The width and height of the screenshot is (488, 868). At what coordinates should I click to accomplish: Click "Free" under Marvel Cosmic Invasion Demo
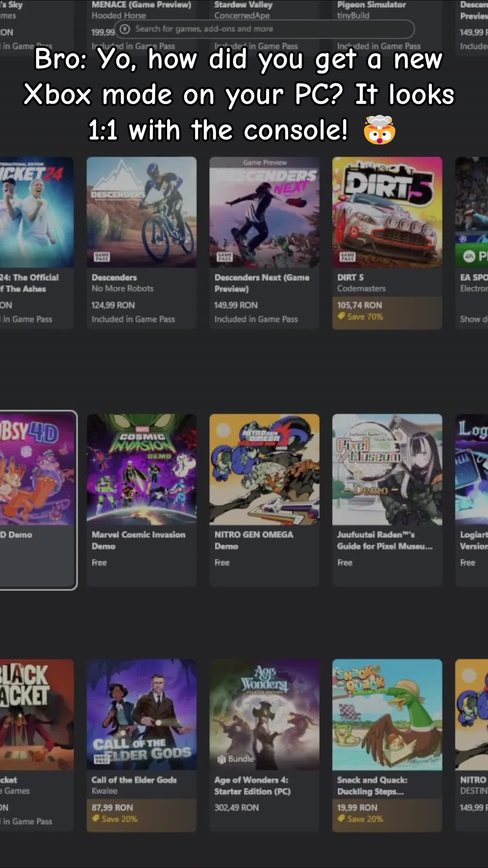coord(99,563)
